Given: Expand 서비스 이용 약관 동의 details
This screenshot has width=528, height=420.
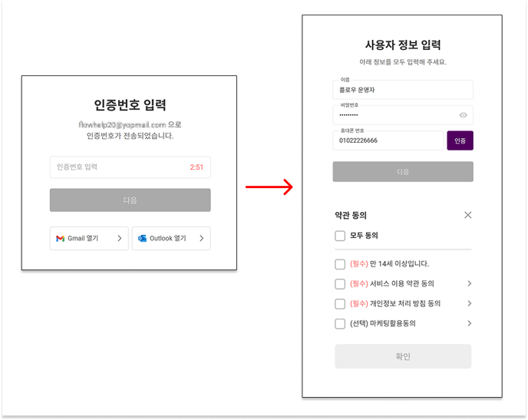Looking at the screenshot, I should (x=470, y=283).
